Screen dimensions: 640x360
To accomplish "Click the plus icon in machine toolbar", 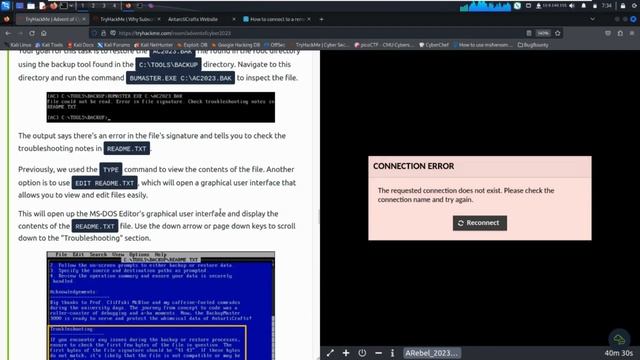I will 346,353.
